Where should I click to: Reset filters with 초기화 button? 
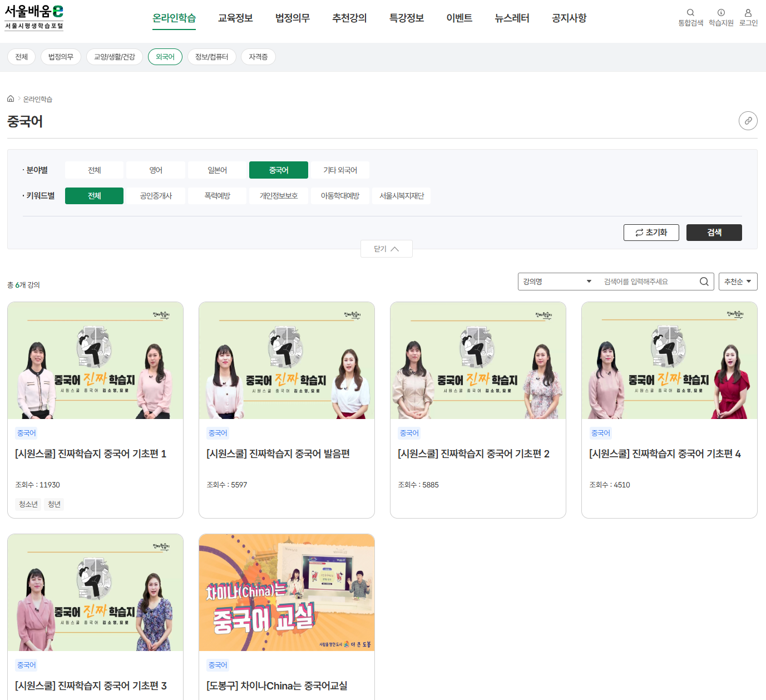pos(651,233)
